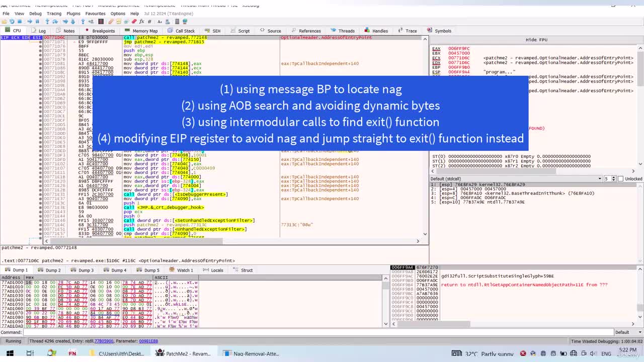Click the Step over toolbar icon

point(55,22)
